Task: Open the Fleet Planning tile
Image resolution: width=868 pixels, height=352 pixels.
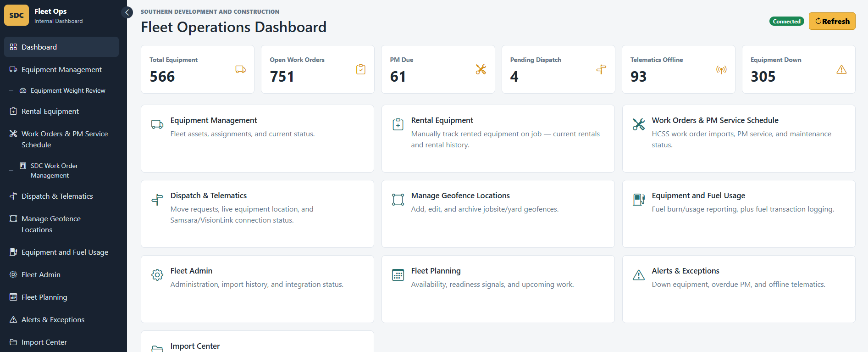Action: [498, 289]
